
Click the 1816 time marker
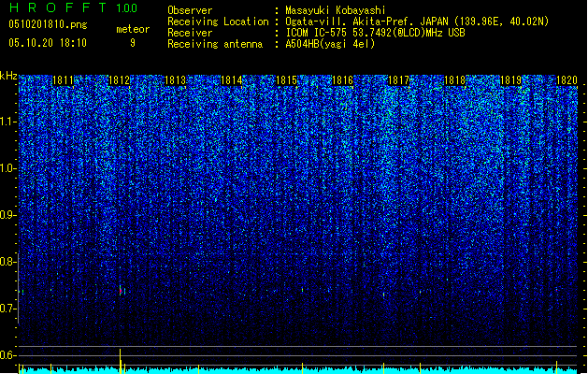tap(342, 80)
